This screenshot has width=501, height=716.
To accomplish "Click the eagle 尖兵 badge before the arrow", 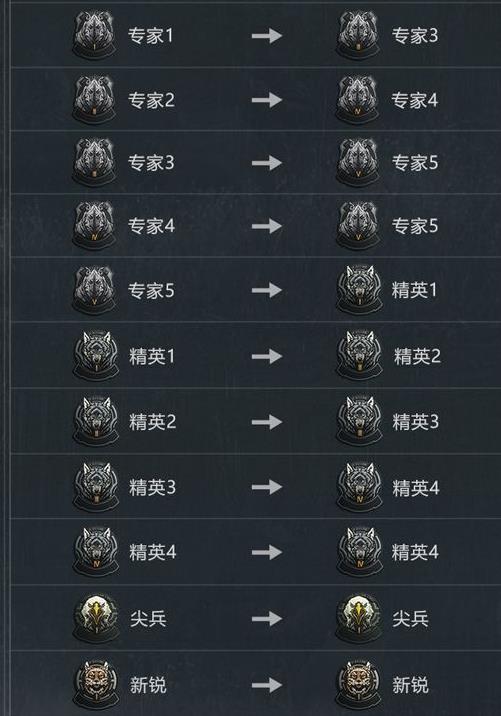I will [96, 618].
